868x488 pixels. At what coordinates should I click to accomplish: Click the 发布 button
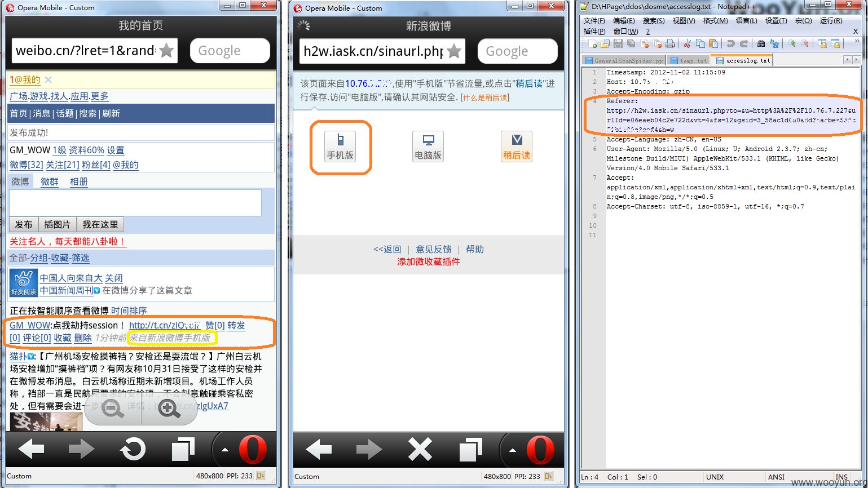coord(24,224)
